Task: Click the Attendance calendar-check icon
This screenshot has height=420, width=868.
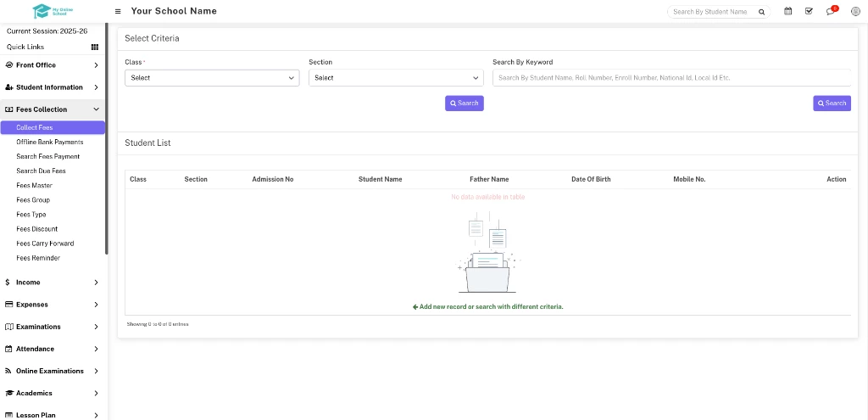Action: pos(8,349)
